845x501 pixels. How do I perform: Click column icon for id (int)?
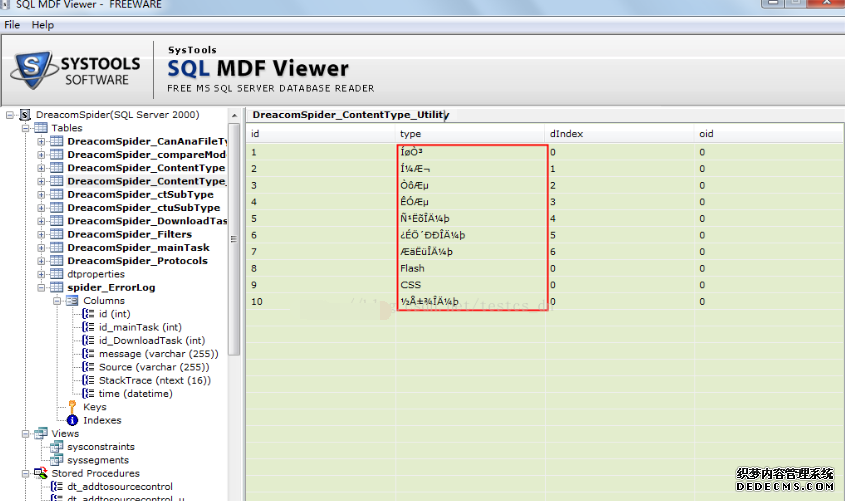pyautogui.click(x=88, y=314)
